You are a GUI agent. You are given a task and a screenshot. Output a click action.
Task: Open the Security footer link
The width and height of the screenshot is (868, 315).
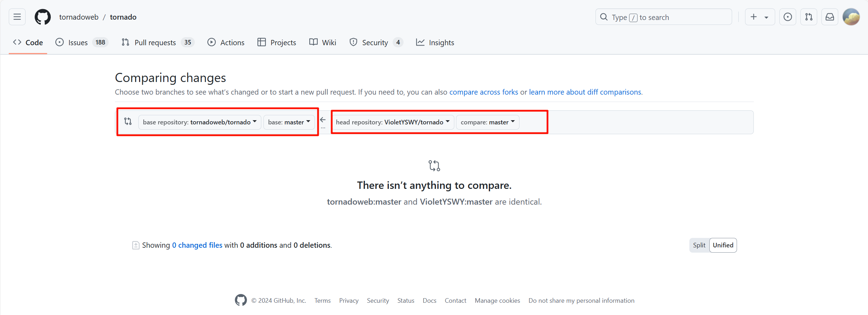(x=378, y=301)
